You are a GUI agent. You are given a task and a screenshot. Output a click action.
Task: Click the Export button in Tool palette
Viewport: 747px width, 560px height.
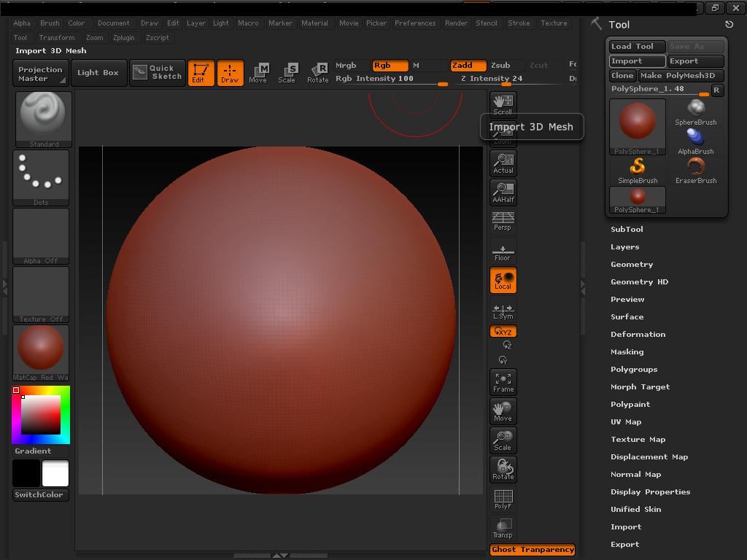(x=695, y=61)
